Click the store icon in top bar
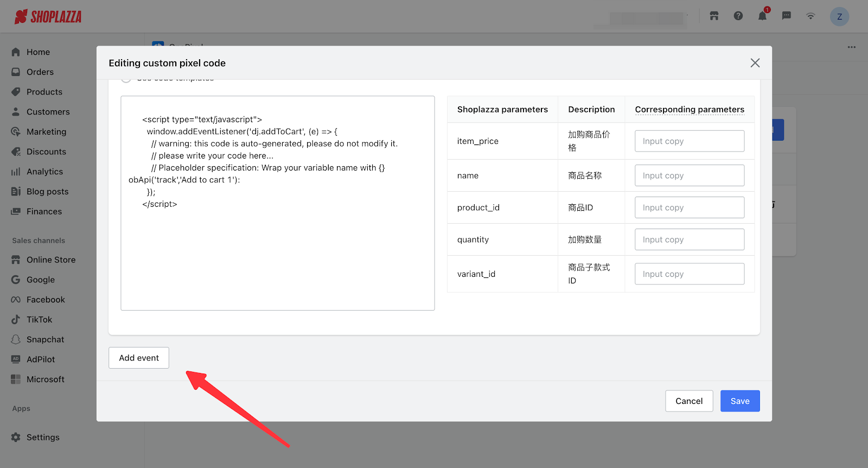Viewport: 868px width, 468px height. 714,16
